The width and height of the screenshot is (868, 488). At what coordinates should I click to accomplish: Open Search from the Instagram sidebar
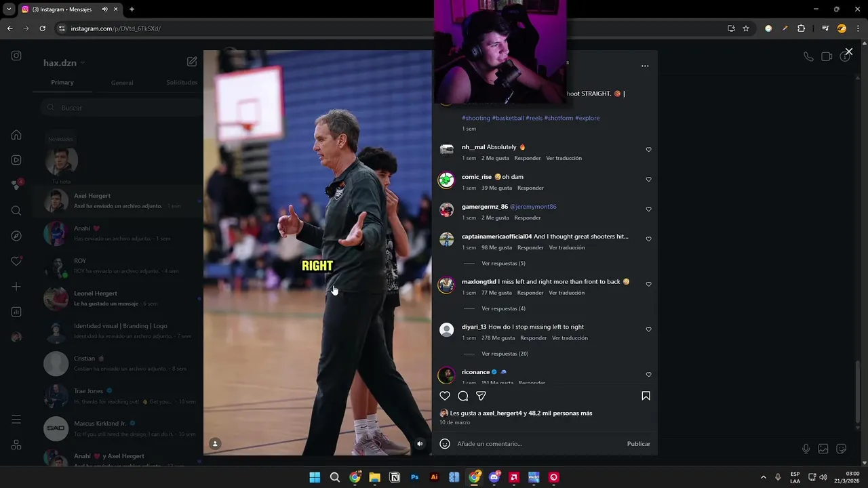16,210
